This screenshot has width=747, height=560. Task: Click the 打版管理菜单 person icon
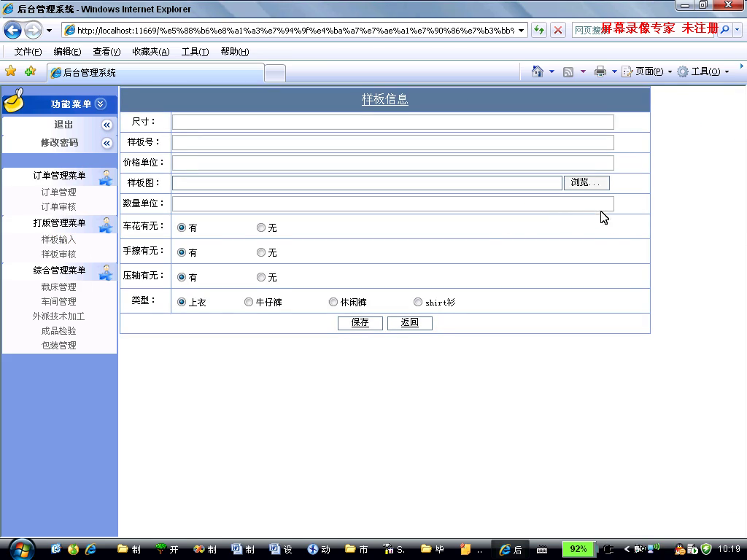pyautogui.click(x=106, y=225)
